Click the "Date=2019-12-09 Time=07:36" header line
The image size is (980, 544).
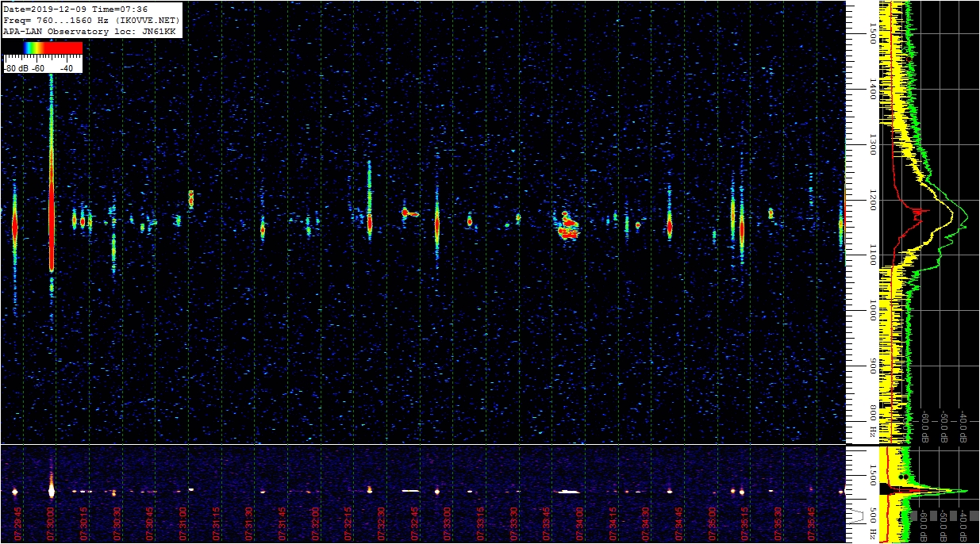pyautogui.click(x=75, y=9)
